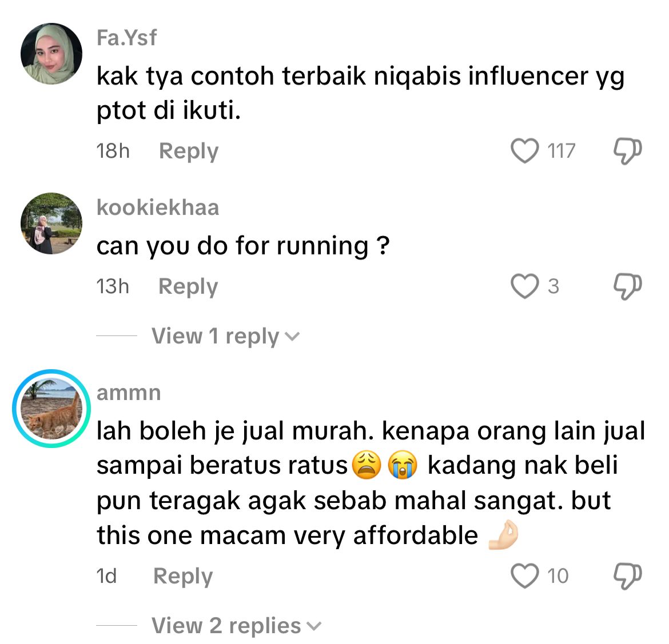
Task: Dislike ammn's comment with thumbs-down icon
Action: coord(627,576)
